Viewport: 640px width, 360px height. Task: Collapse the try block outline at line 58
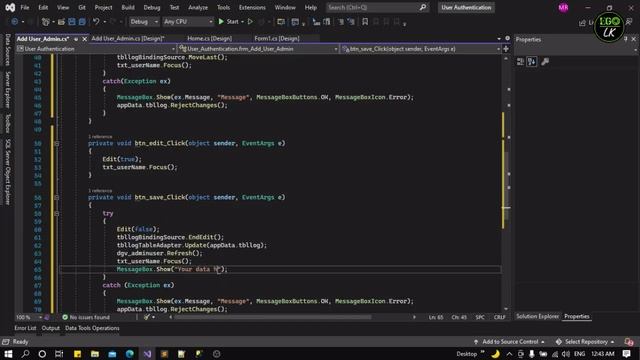pos(57,213)
